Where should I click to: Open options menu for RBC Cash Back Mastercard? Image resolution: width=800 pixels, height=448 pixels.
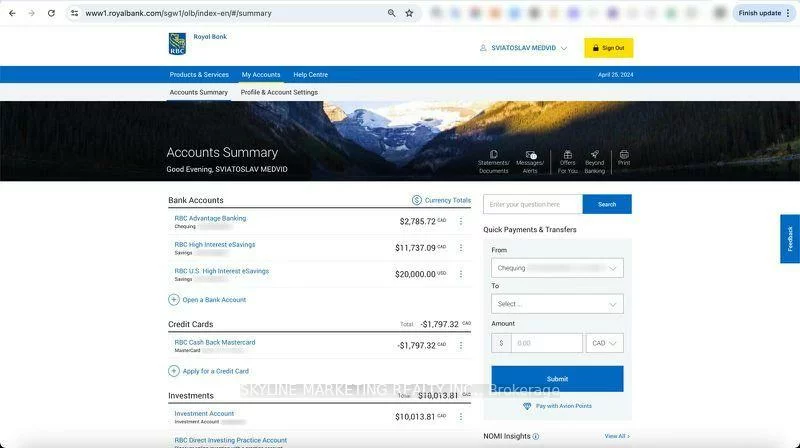click(x=461, y=345)
